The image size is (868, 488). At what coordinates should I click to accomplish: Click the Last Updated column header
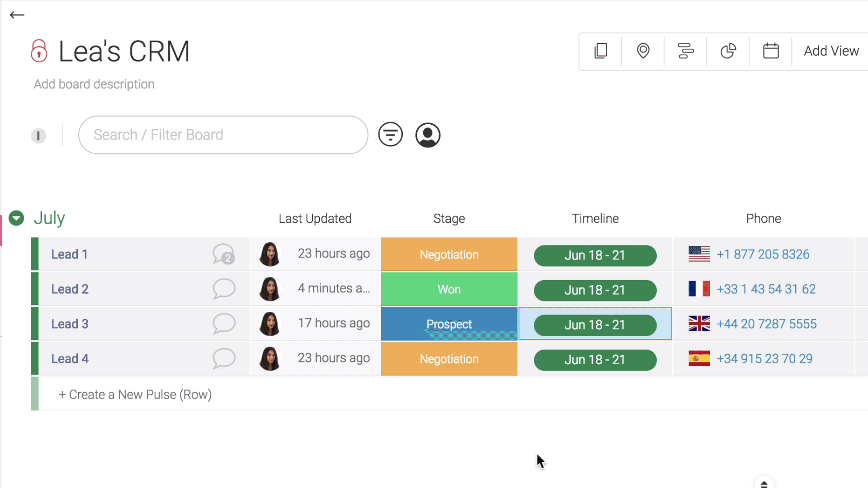point(315,219)
